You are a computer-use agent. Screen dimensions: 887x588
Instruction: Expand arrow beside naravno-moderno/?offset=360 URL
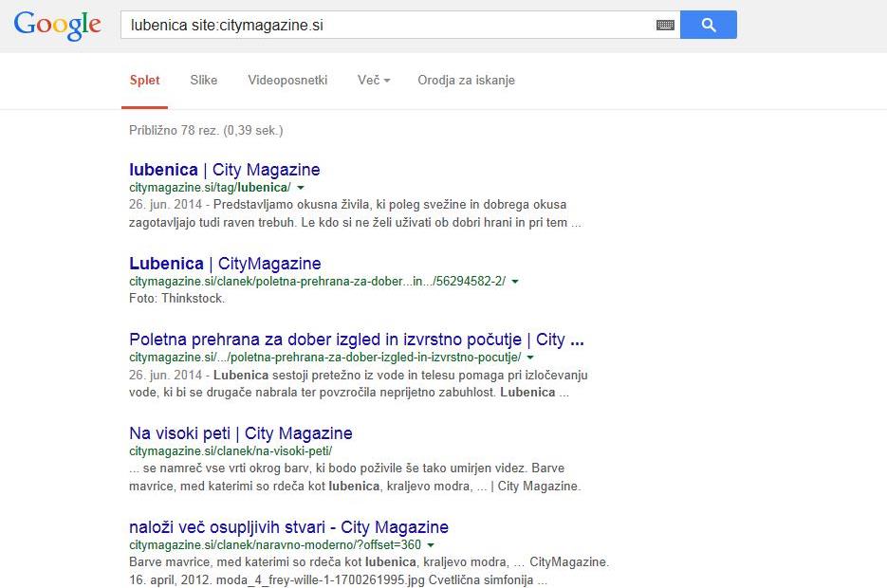click(x=431, y=545)
